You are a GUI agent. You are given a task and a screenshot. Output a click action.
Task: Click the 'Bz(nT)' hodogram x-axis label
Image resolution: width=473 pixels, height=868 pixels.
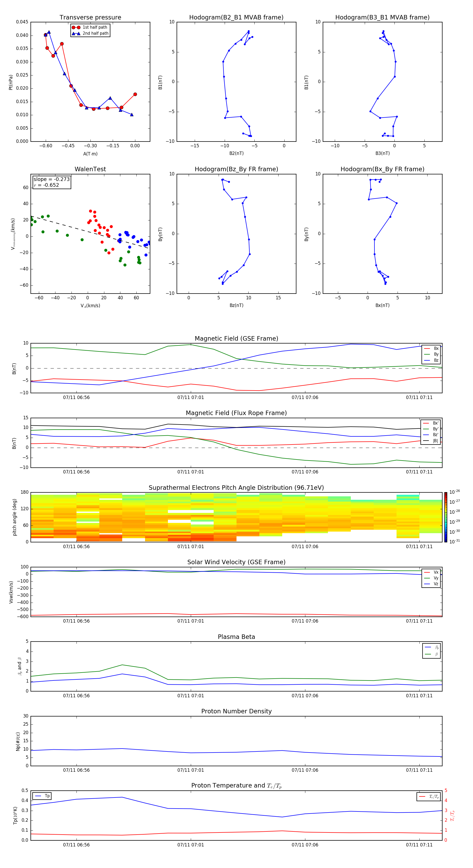[236, 306]
